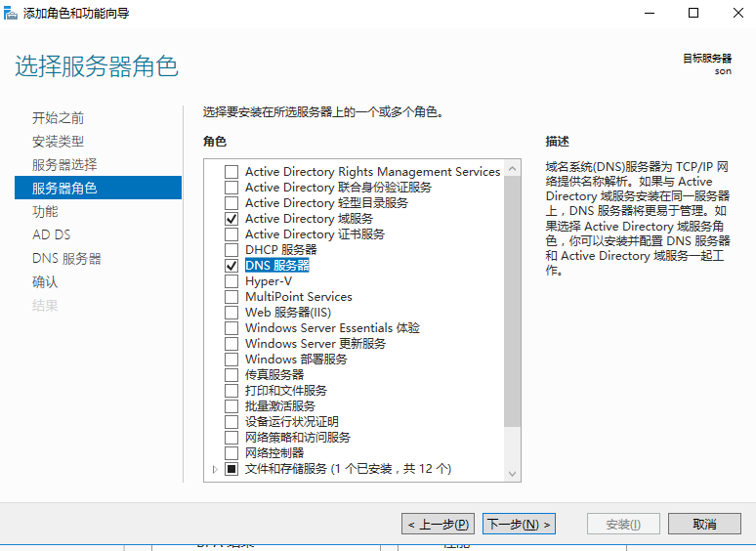
Task: Click the roles list scroll-down arrow
Action: point(512,474)
